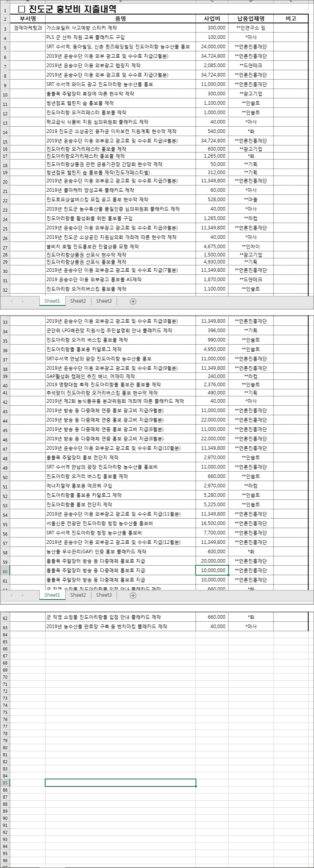Click the 품명 column header cell

pos(120,18)
